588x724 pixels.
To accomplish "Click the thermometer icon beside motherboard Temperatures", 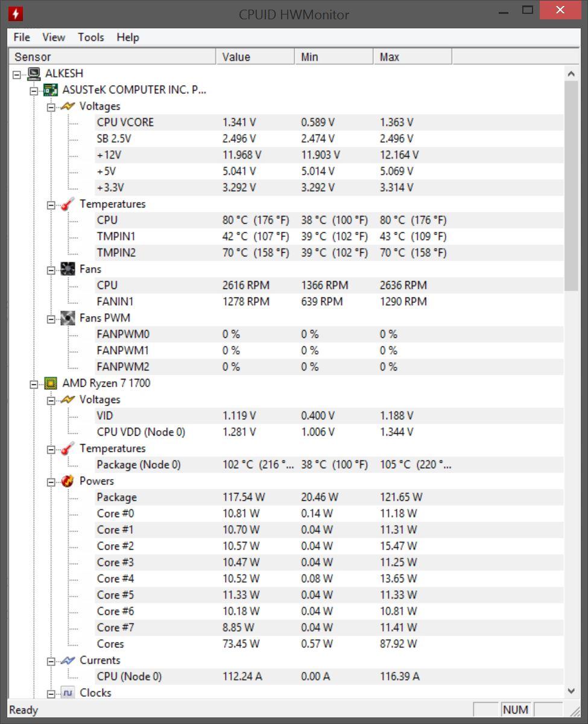I will (68, 204).
